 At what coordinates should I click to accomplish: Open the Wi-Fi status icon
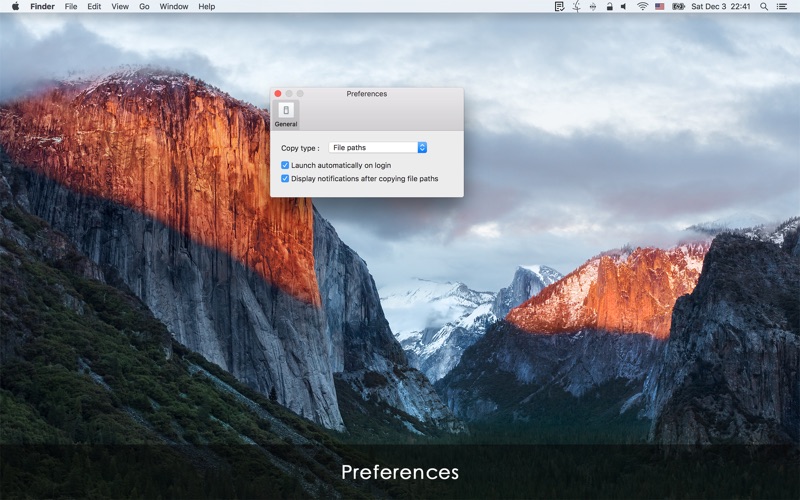tap(642, 6)
